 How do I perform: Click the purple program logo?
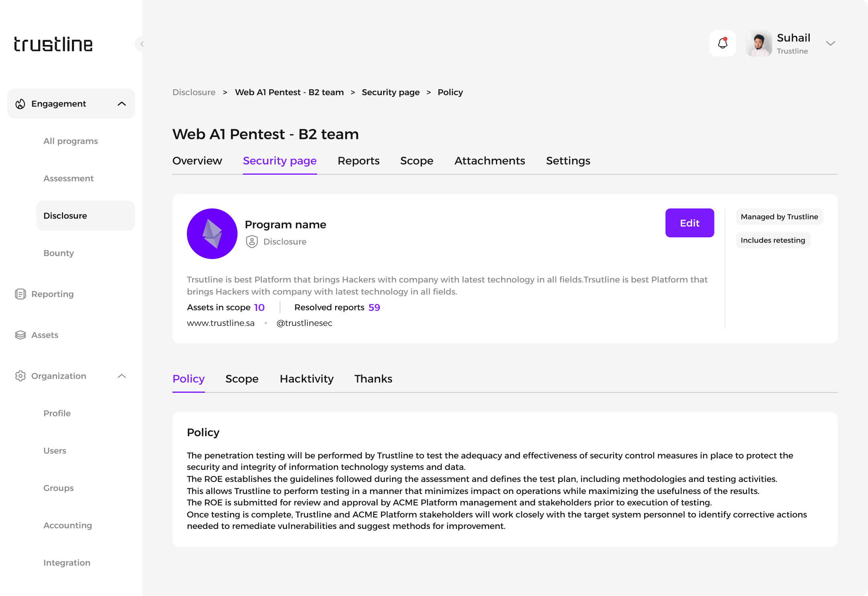(x=212, y=234)
